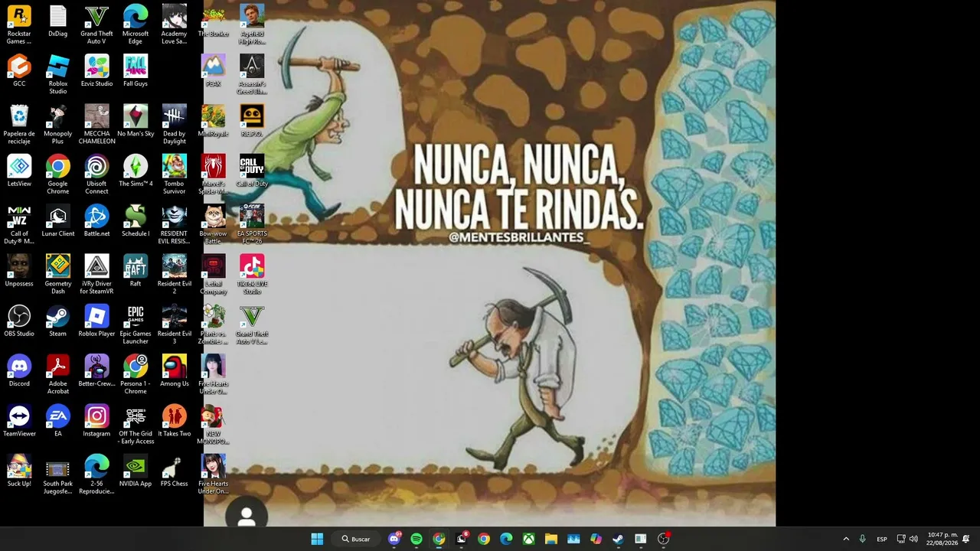Open the notification bell in taskbar
The image size is (980, 551).
[x=966, y=539]
